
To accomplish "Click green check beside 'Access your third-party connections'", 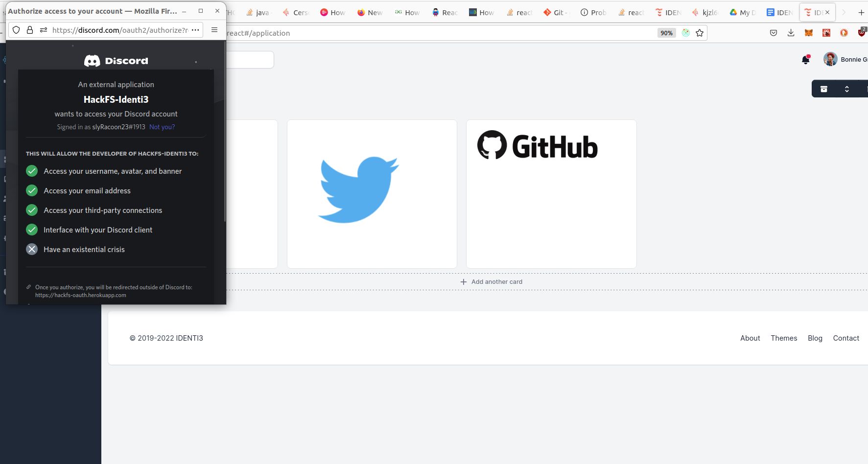I will [x=32, y=210].
